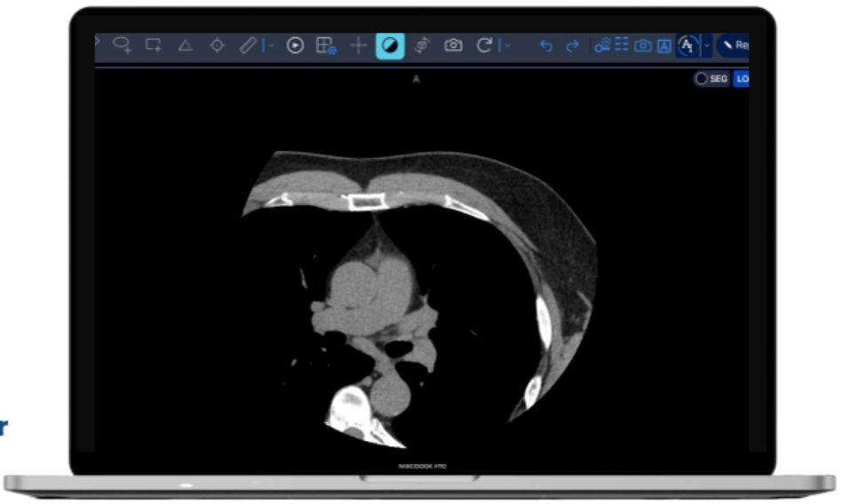Open the ruler tool dropdown arrow
The height and width of the screenshot is (504, 842).
tap(271, 46)
